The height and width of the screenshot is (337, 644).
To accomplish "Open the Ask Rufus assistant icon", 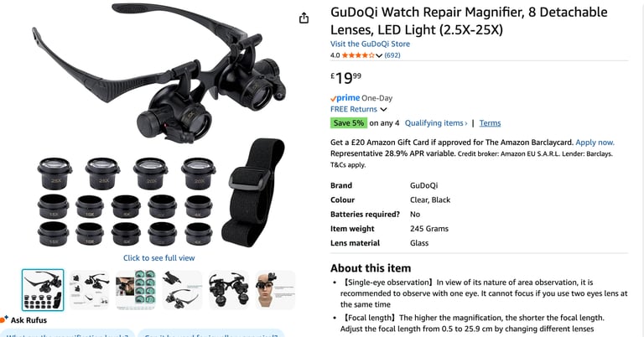I will click(4, 319).
